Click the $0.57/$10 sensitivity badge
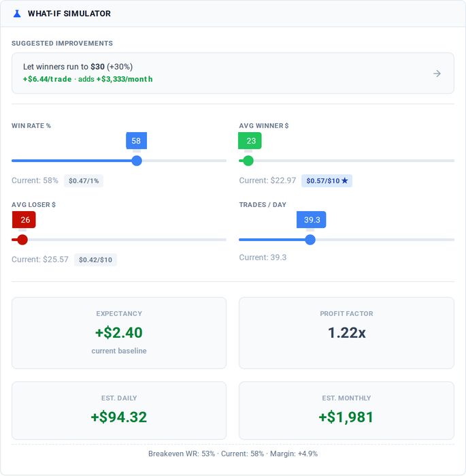This screenshot has height=476, width=466. click(327, 180)
